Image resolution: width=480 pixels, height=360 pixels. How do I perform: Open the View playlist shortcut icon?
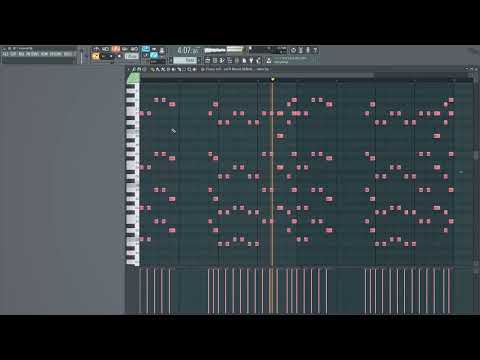click(x=207, y=60)
